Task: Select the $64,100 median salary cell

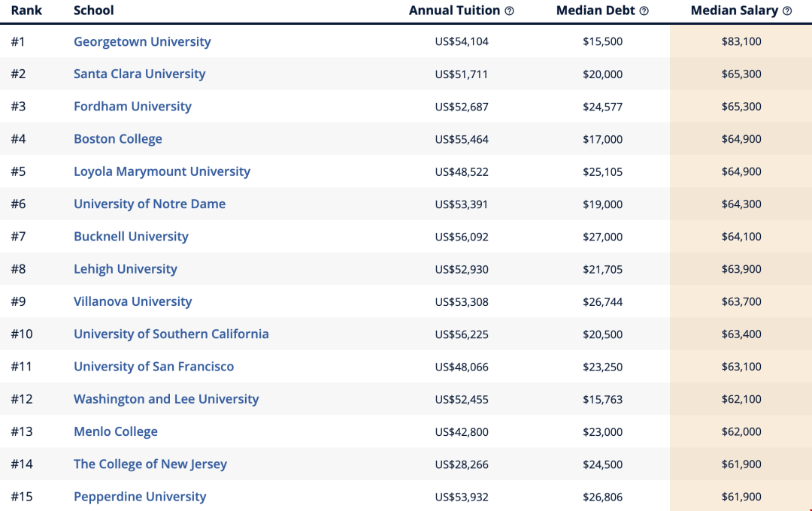Action: [741, 237]
